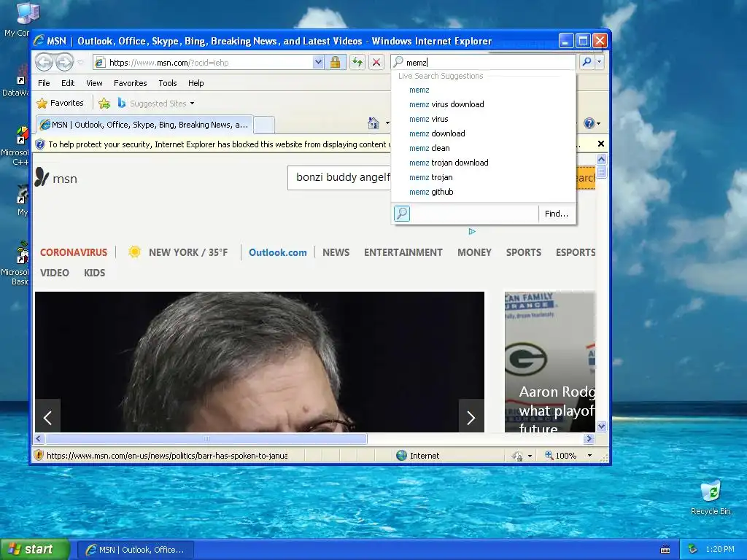Viewport: 747px width, 560px height.
Task: Open the View menu
Action: pyautogui.click(x=94, y=83)
